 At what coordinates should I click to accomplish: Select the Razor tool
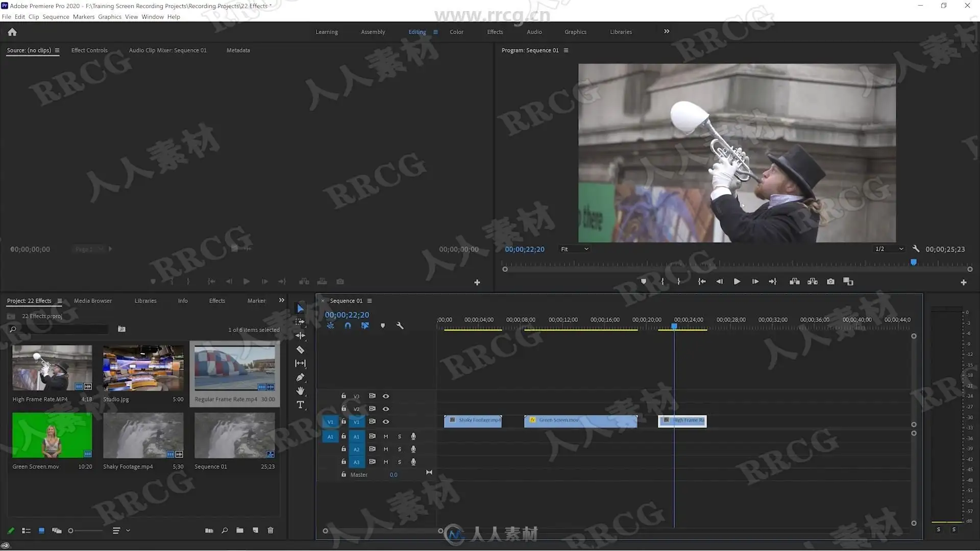tap(300, 350)
